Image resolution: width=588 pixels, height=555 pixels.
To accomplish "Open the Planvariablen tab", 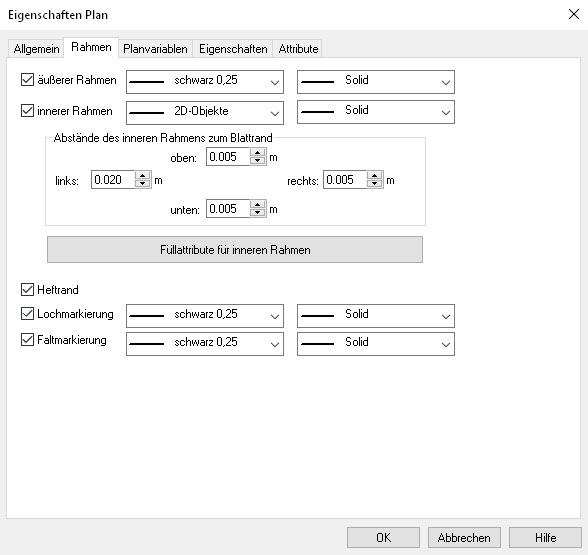I will [155, 49].
